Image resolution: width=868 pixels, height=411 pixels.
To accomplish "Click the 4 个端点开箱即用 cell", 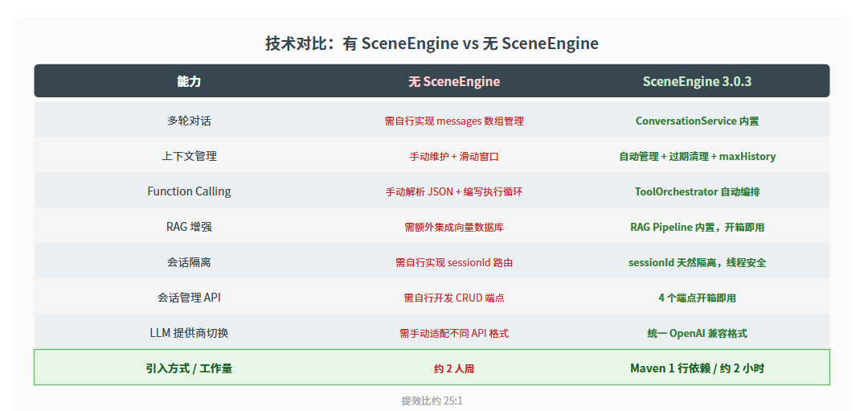I will pyautogui.click(x=697, y=298).
